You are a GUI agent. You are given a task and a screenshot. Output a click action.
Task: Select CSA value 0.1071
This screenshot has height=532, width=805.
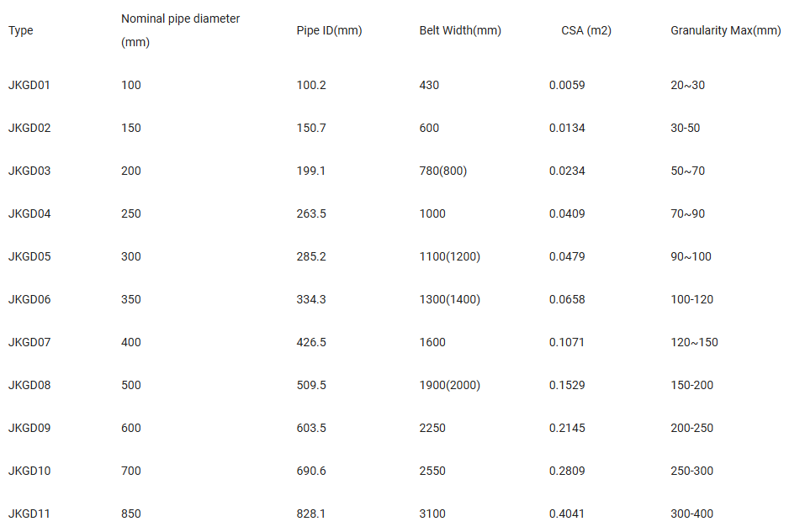coord(567,342)
